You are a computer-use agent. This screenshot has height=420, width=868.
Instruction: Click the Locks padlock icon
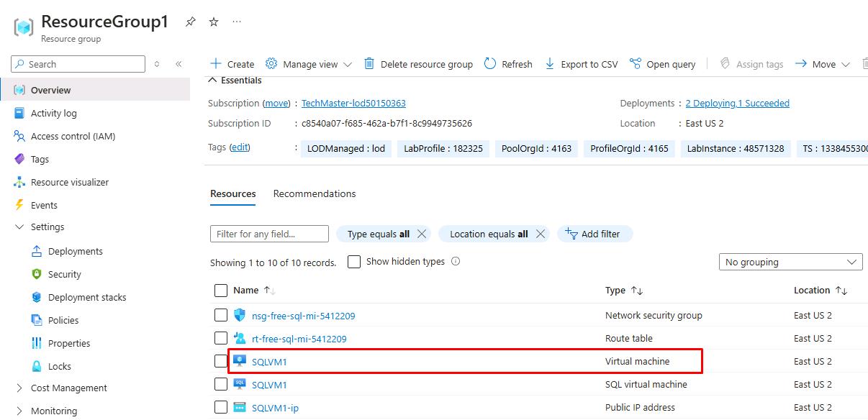(37, 366)
